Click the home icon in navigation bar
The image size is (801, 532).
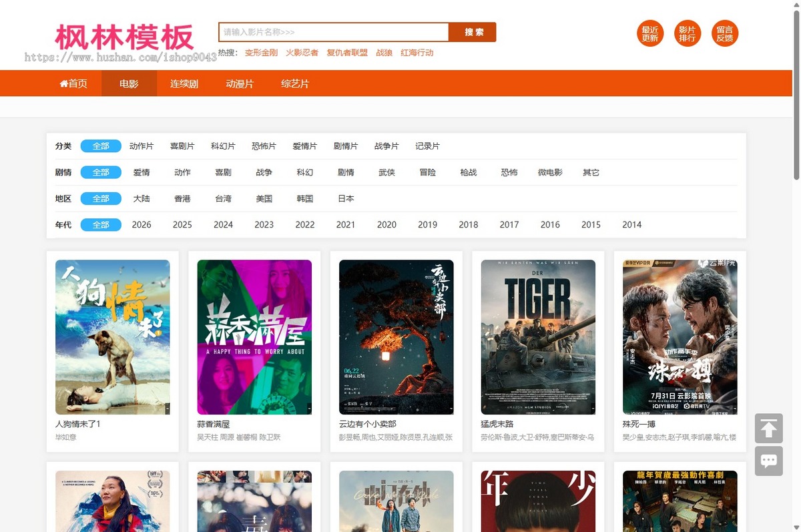[64, 83]
